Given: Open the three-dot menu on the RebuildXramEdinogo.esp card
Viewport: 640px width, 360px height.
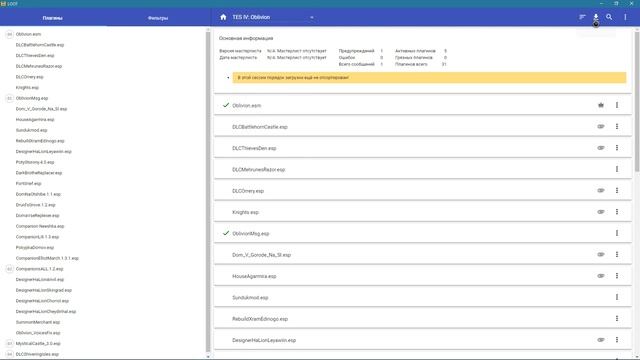Looking at the screenshot, I should point(617,318).
